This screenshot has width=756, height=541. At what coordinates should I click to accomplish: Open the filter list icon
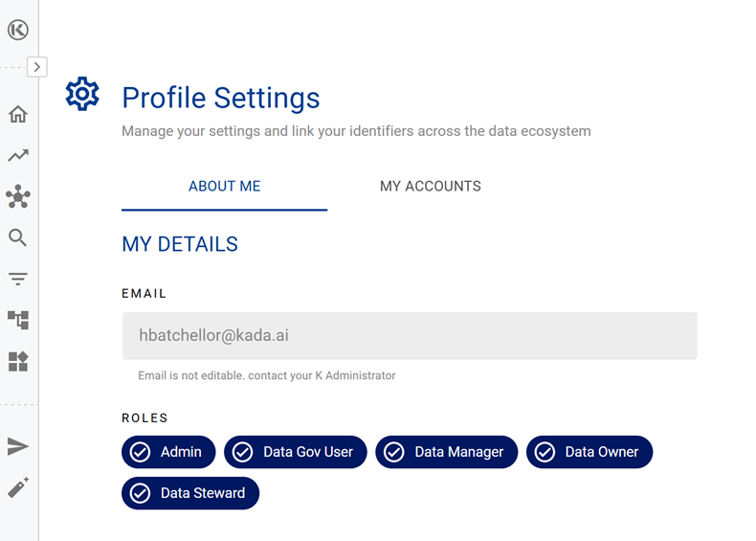(x=17, y=279)
